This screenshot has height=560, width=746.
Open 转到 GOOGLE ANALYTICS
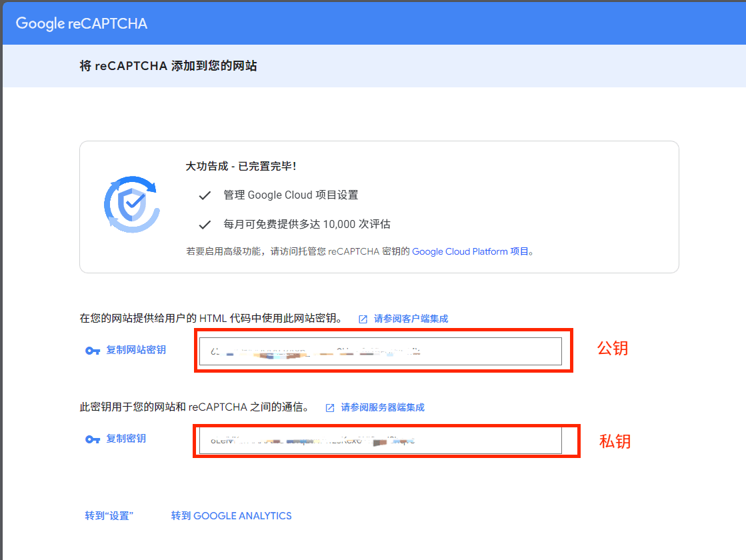click(231, 516)
